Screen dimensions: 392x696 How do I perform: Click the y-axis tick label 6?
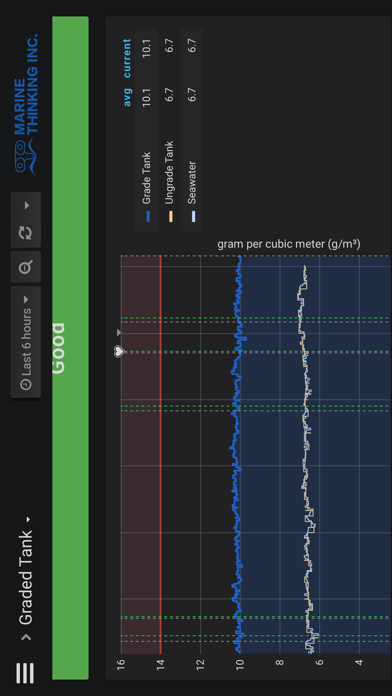(319, 662)
